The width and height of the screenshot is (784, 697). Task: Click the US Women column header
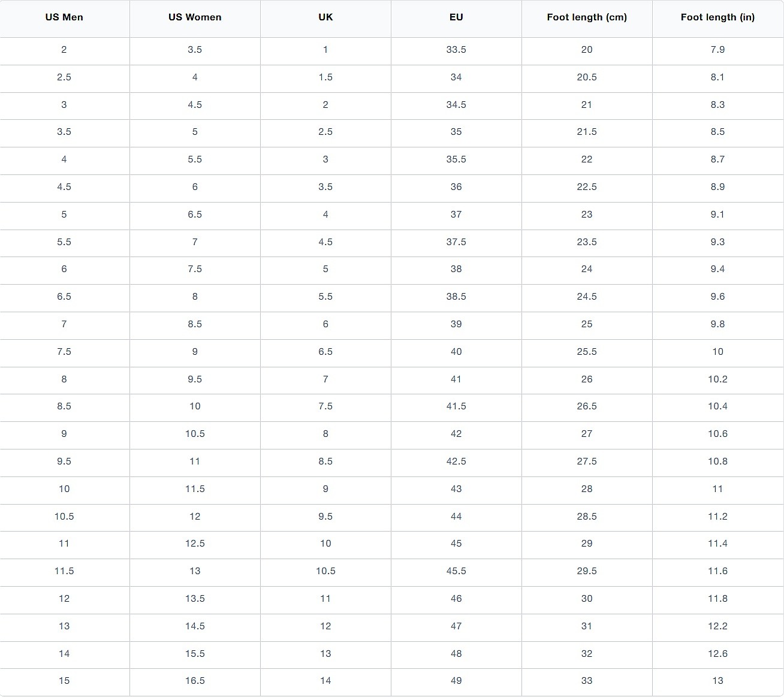195,17
